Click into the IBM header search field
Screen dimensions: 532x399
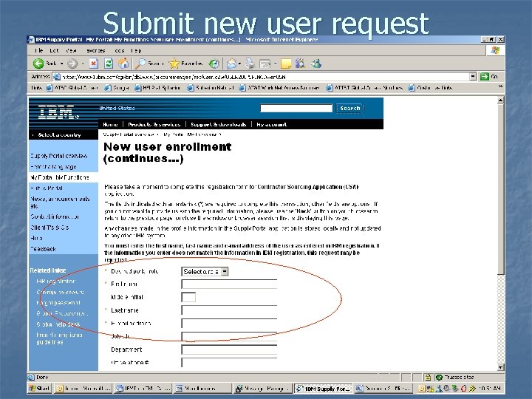296,108
